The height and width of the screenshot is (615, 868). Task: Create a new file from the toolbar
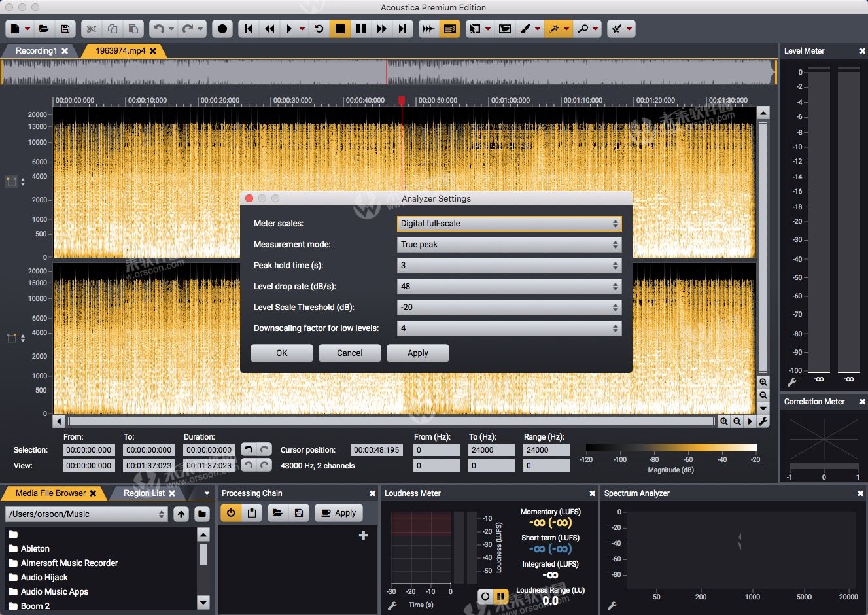pyautogui.click(x=14, y=29)
